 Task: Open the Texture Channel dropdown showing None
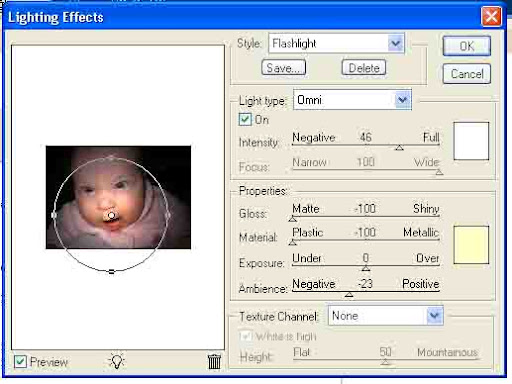click(x=386, y=316)
